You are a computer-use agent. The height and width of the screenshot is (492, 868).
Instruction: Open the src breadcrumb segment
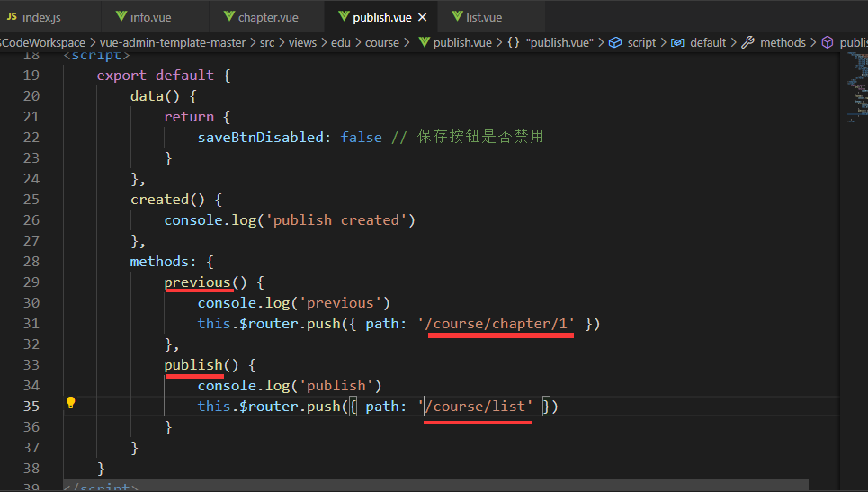[267, 42]
